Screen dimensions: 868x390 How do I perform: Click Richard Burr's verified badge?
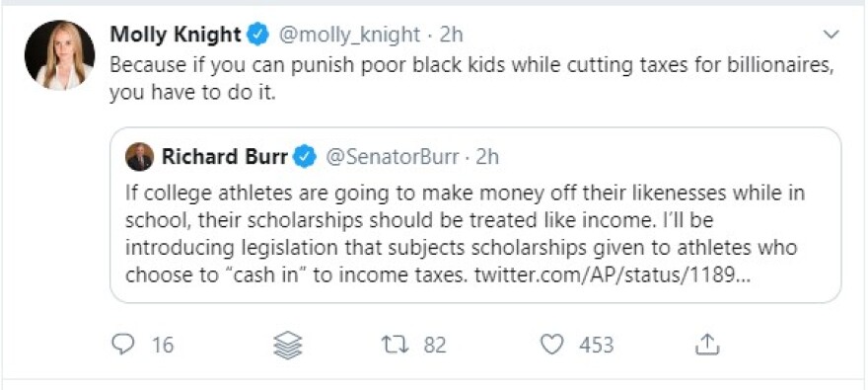(305, 157)
